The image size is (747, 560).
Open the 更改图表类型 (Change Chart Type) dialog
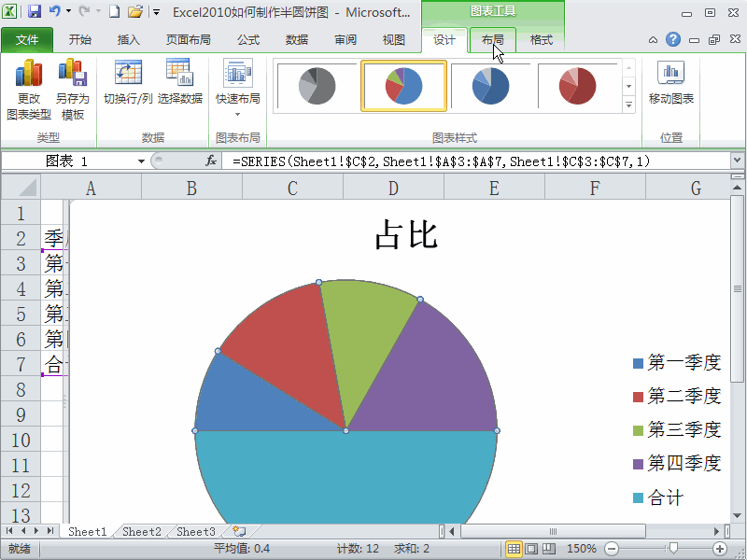pos(29,84)
